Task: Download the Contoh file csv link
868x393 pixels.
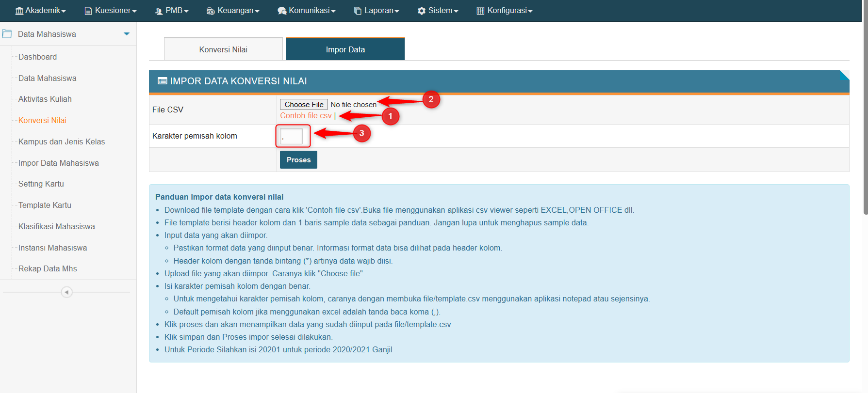Action: 306,116
